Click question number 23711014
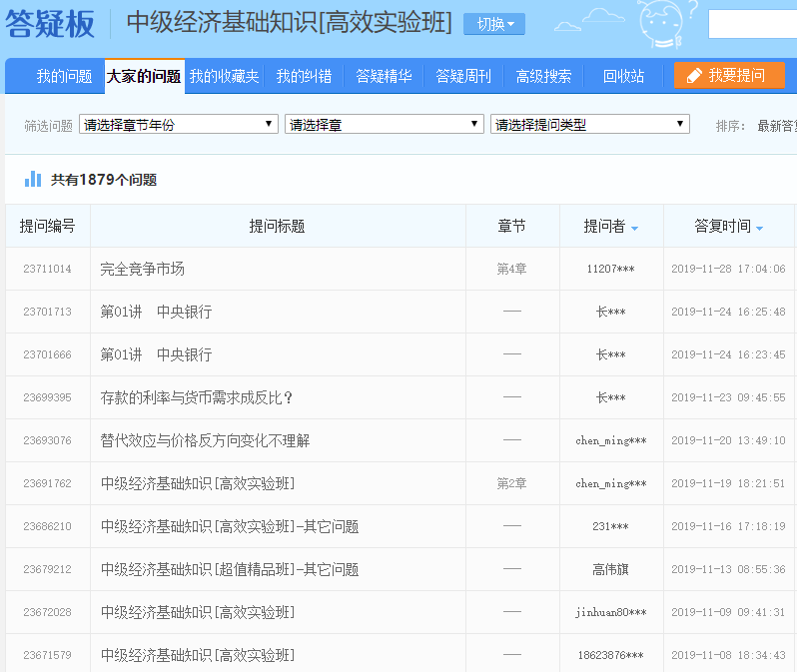Viewport: 797px width, 672px height. [47, 269]
